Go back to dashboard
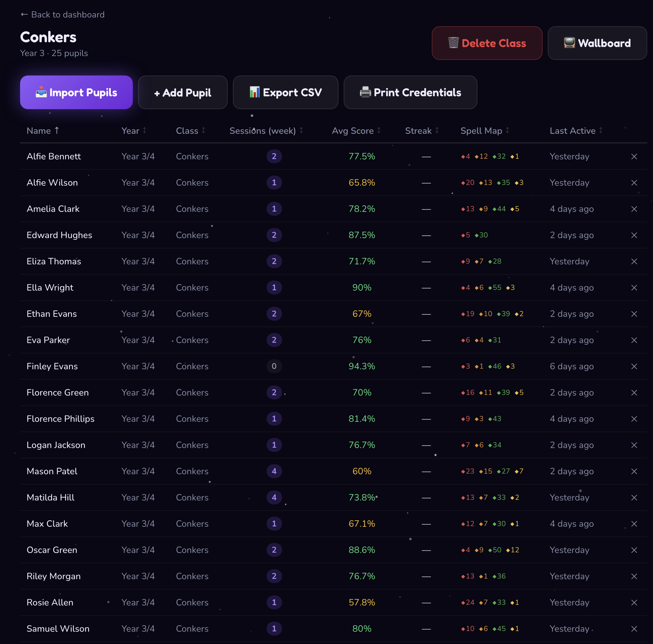 (63, 15)
